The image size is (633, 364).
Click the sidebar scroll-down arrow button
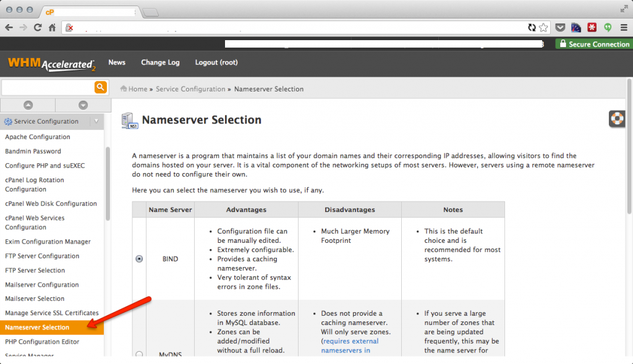click(83, 105)
